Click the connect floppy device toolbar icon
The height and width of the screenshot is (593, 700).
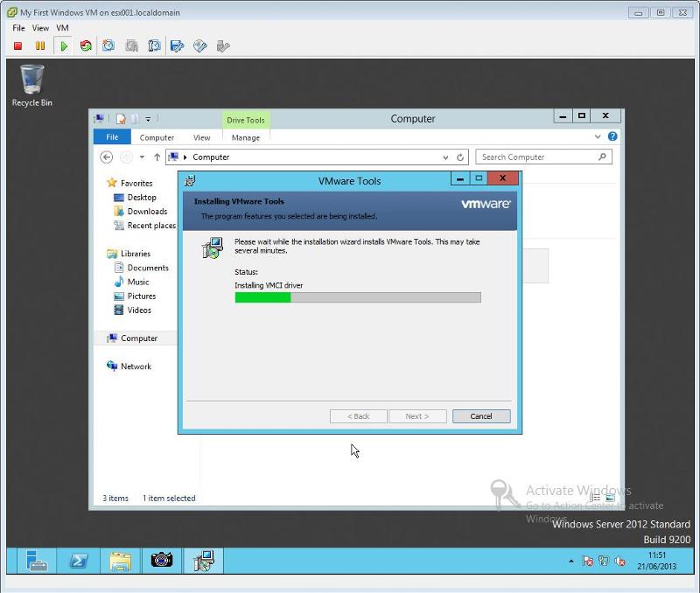pyautogui.click(x=178, y=46)
